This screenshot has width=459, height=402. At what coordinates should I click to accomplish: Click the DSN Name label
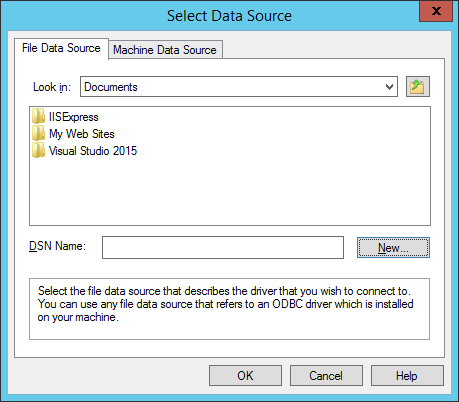pyautogui.click(x=57, y=246)
